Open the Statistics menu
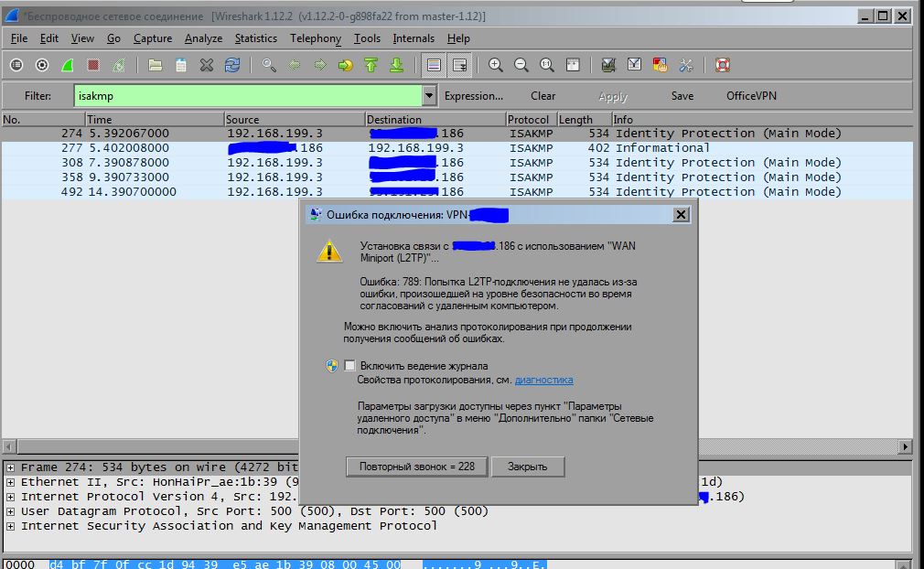This screenshot has height=569, width=924. (x=256, y=38)
